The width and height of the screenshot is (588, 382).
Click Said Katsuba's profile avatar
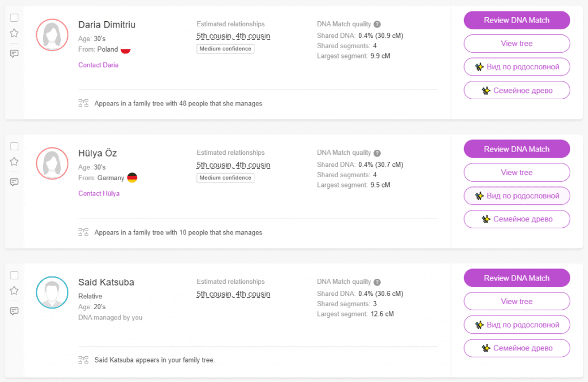point(53,293)
